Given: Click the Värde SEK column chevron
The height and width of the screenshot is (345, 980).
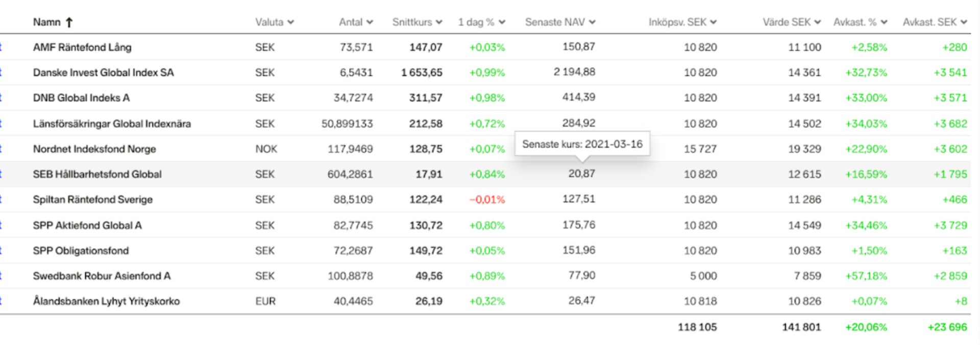Looking at the screenshot, I should coord(818,22).
